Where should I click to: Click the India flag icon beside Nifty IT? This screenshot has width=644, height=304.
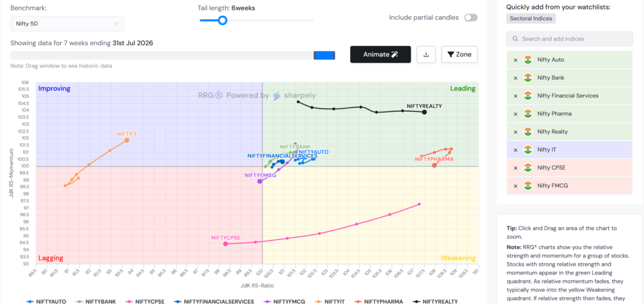point(528,149)
